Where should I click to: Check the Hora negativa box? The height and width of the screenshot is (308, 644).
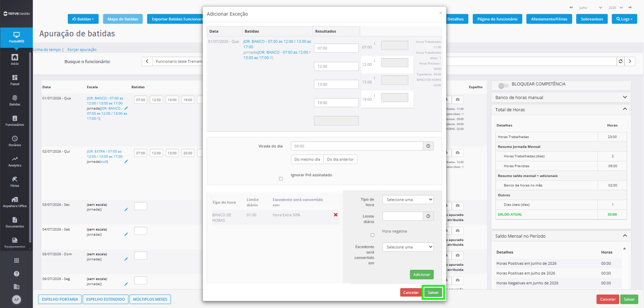pyautogui.click(x=372, y=235)
